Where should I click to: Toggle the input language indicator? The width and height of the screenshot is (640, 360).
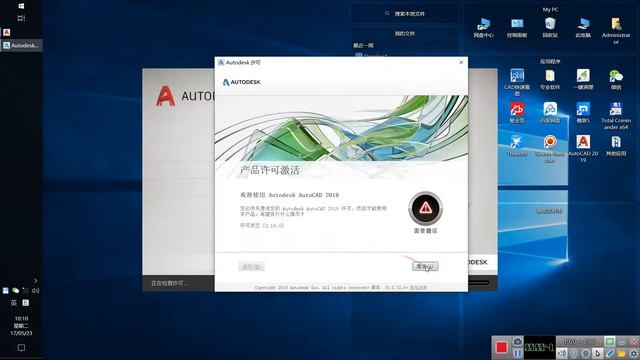pyautogui.click(x=13, y=303)
